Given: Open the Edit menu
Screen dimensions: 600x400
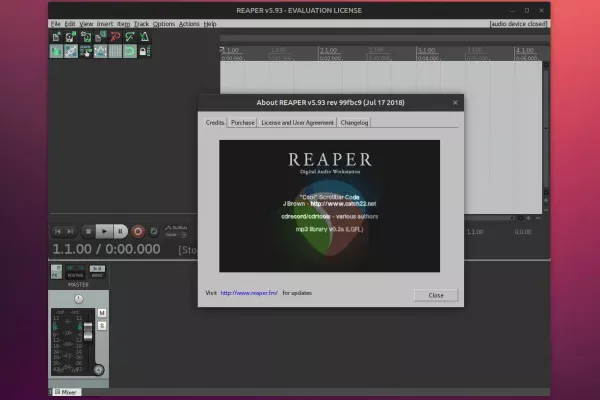Looking at the screenshot, I should pyautogui.click(x=70, y=24).
